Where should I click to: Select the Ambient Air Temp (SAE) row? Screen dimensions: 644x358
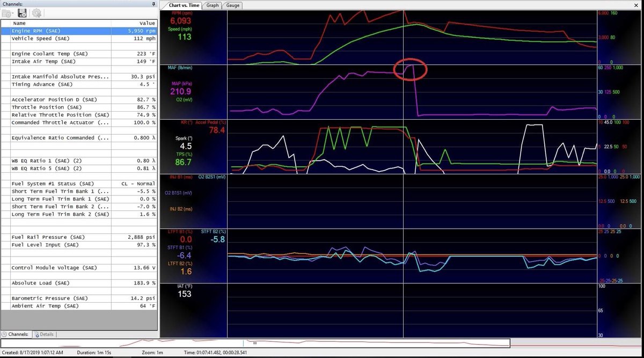79,306
